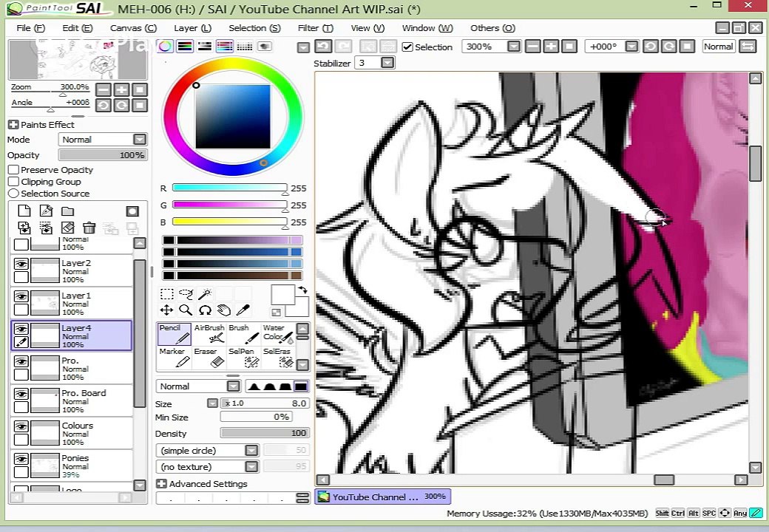Screen dimensions: 769x532
Task: Open the canvas zoom 300% dropdown
Action: 513,47
